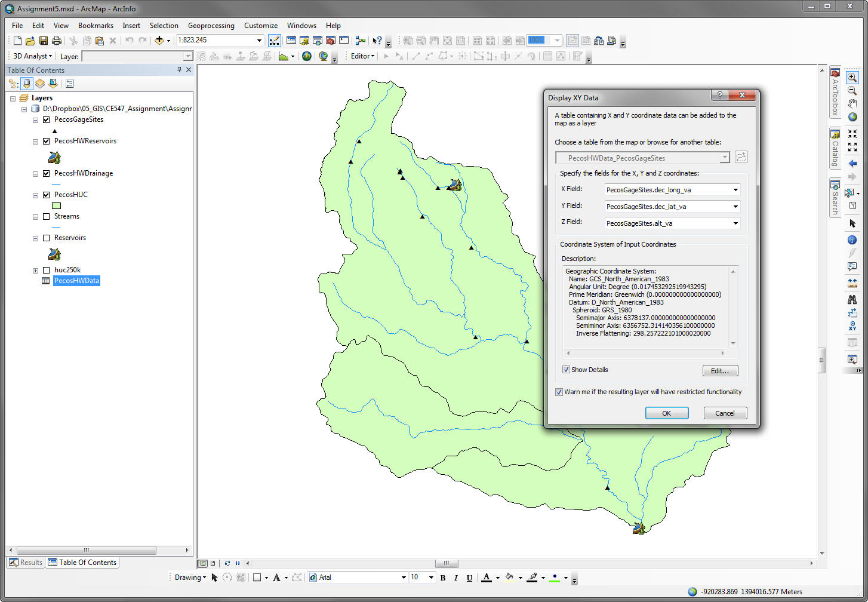Image resolution: width=868 pixels, height=602 pixels.
Task: Open the Geoprocessing menu
Action: click(211, 26)
